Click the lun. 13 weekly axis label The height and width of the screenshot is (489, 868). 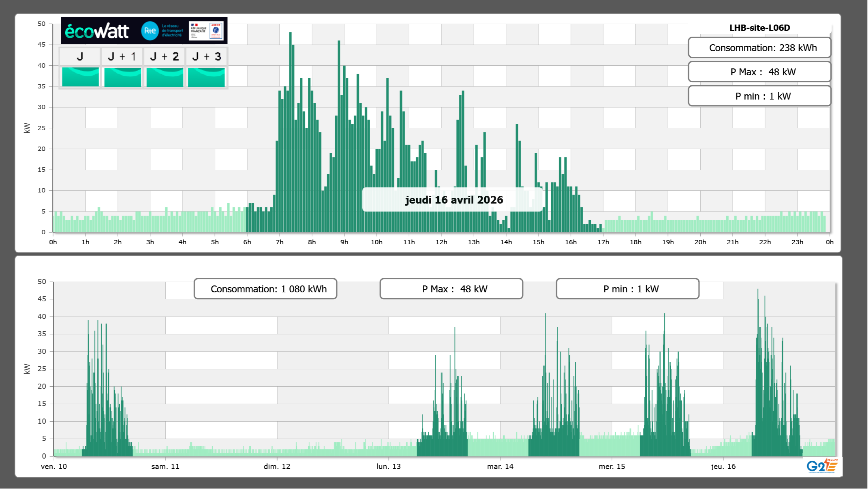tap(389, 466)
